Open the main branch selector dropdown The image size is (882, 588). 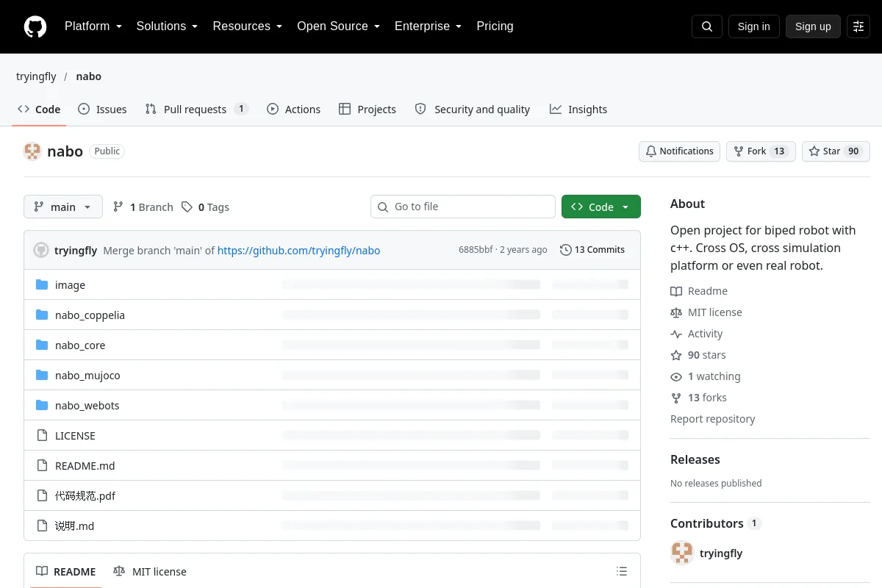(x=63, y=207)
